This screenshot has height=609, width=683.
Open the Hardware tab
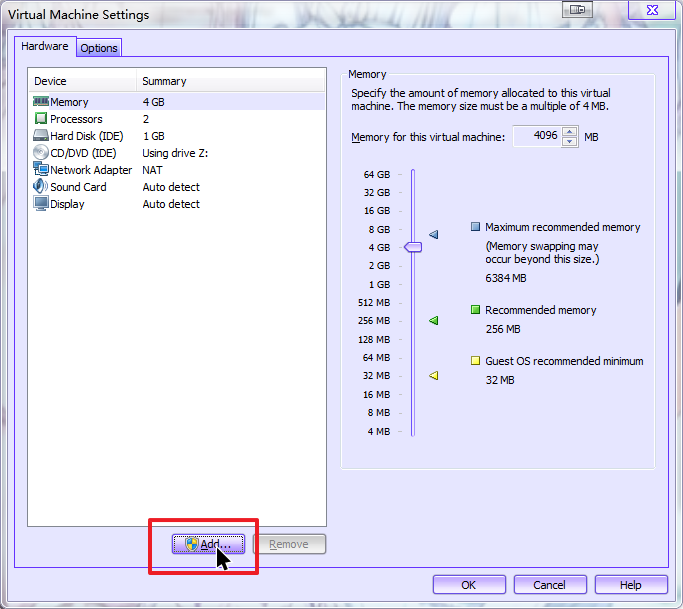coord(45,47)
